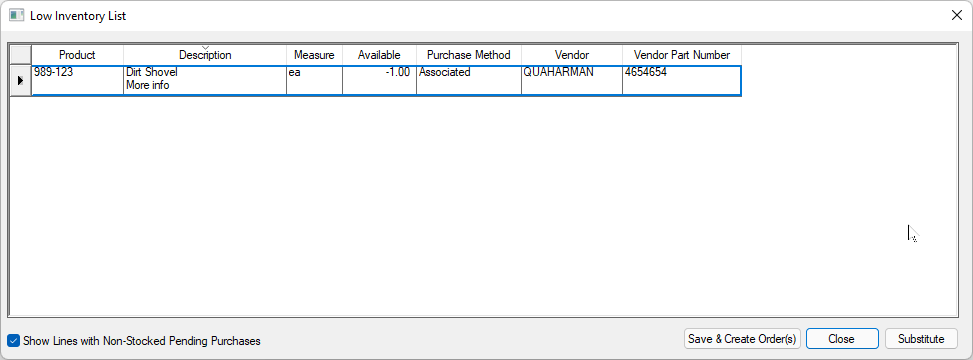Screen dimensions: 973x360
Task: Select the row indicator arrow for 989-123
Action: coord(20,81)
